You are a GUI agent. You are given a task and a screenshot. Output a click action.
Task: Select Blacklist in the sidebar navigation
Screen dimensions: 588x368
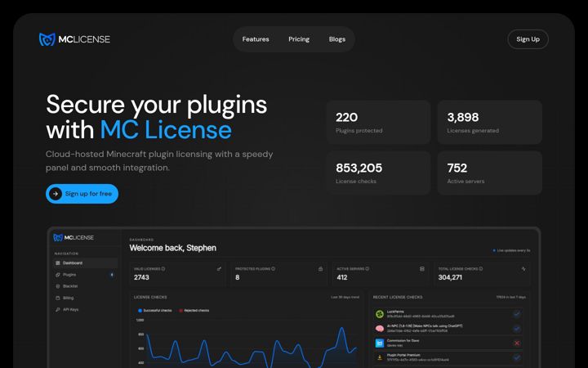[86, 286]
